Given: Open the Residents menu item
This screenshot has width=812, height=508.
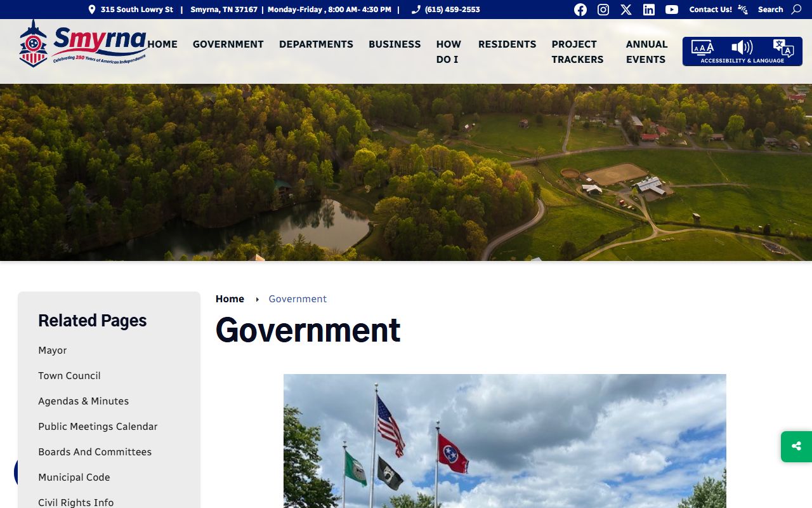Looking at the screenshot, I should [x=507, y=44].
